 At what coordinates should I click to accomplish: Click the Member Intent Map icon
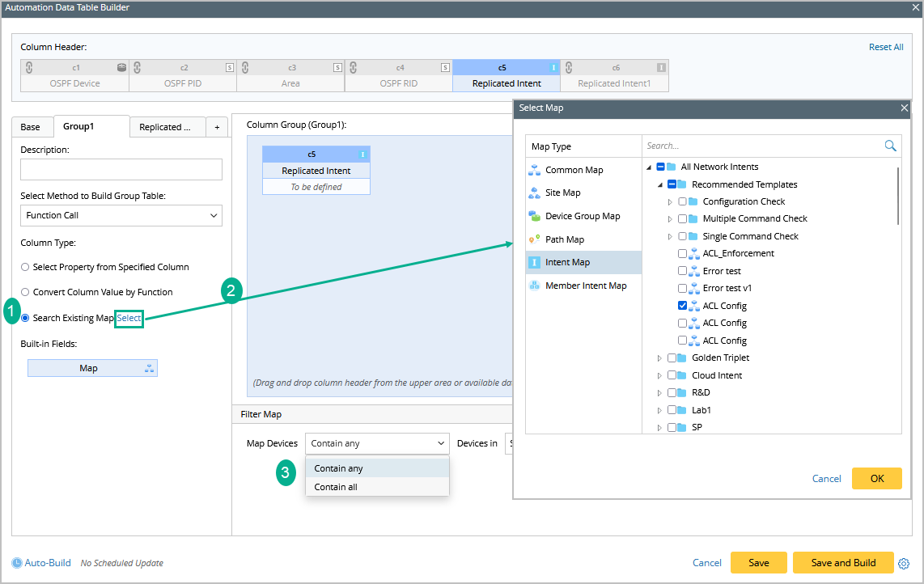click(535, 286)
